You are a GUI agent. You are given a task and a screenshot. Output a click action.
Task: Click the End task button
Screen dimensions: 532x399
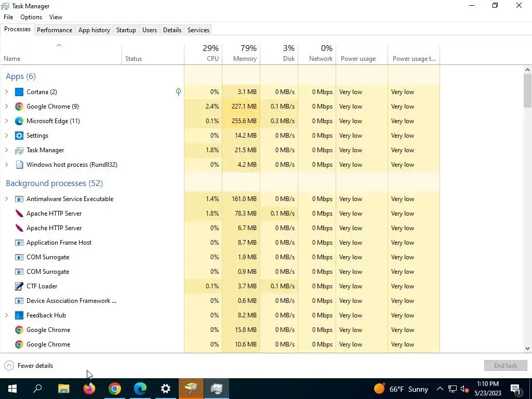pyautogui.click(x=506, y=366)
